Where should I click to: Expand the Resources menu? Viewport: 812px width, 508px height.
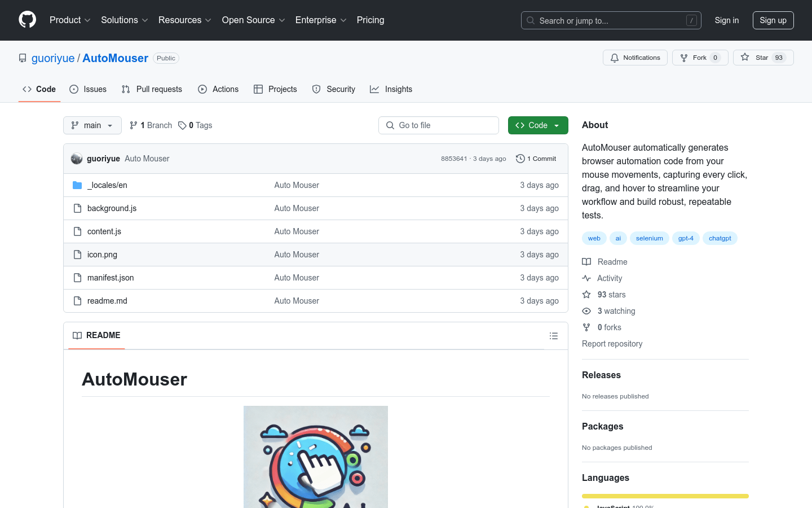[185, 20]
